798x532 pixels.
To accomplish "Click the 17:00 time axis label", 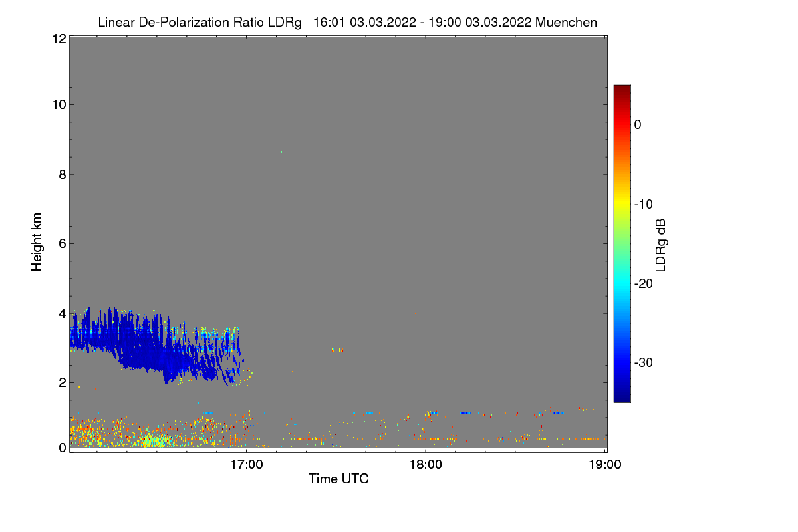I will (246, 465).
